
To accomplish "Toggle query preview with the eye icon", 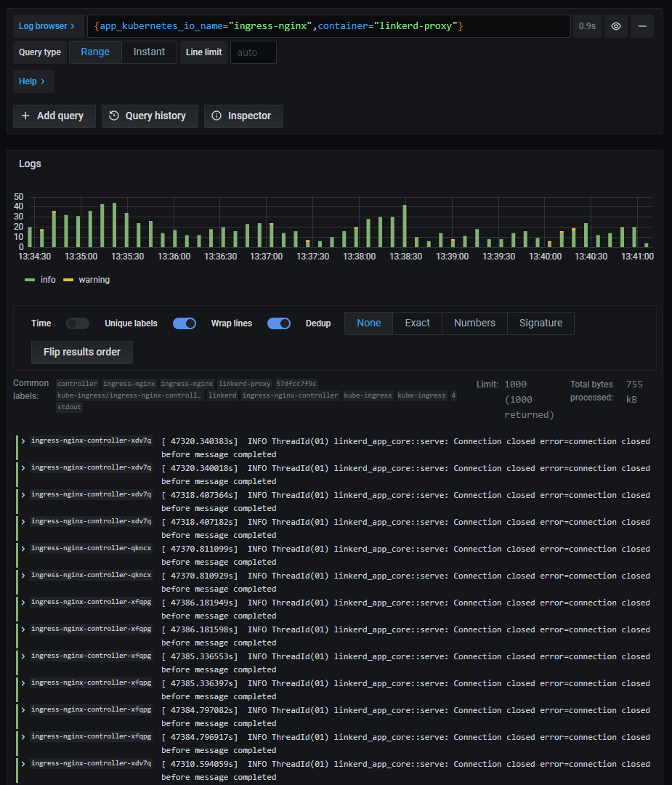I will point(615,26).
